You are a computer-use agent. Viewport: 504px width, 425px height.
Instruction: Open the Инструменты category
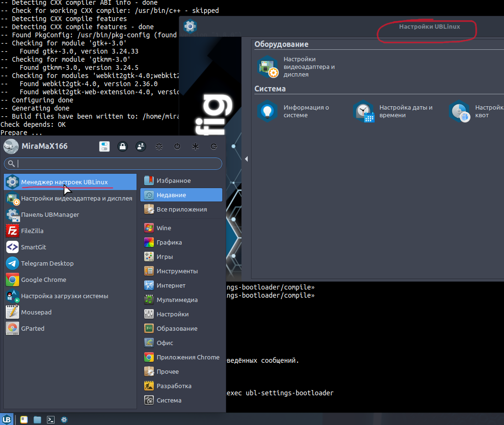181,271
